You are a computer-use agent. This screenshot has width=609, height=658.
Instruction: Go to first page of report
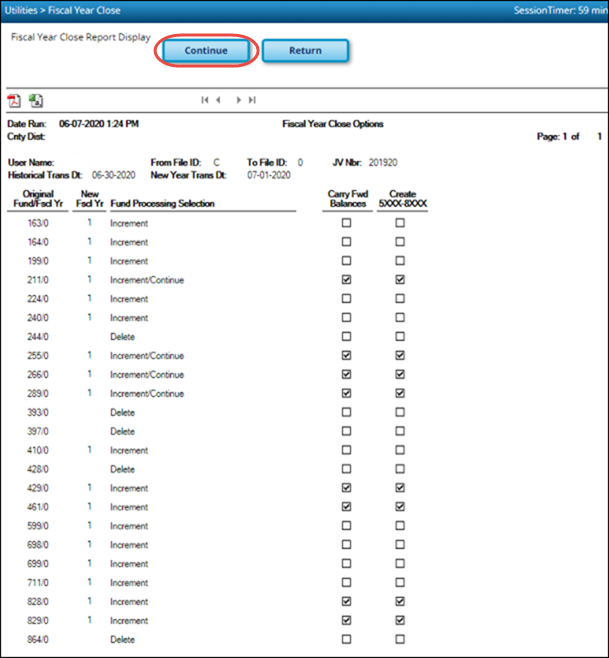pos(205,100)
